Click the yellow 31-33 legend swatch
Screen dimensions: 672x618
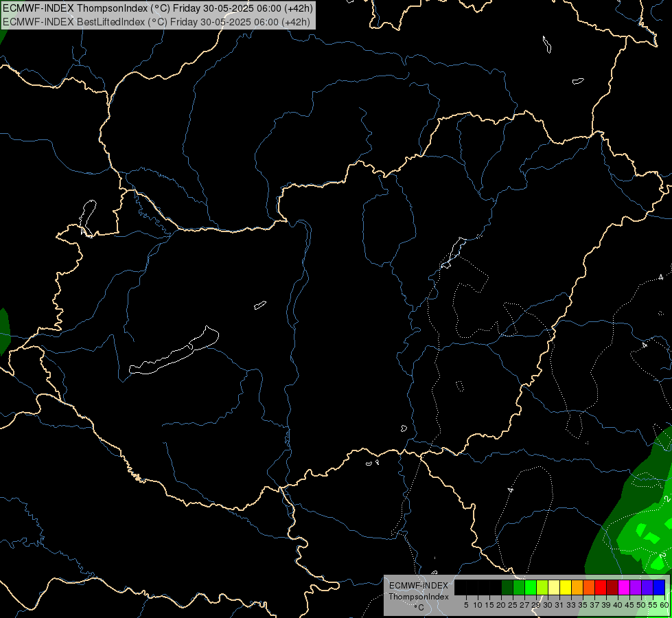[x=566, y=587]
